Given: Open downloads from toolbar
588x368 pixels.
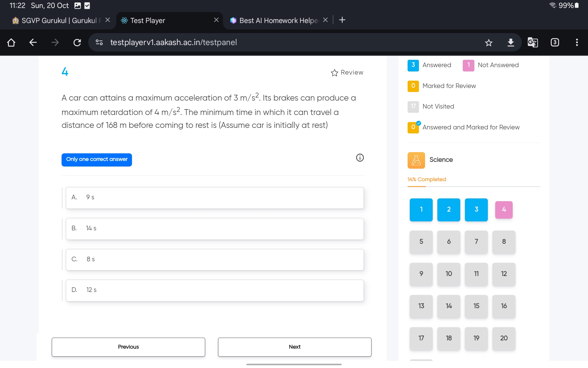Looking at the screenshot, I should point(511,42).
